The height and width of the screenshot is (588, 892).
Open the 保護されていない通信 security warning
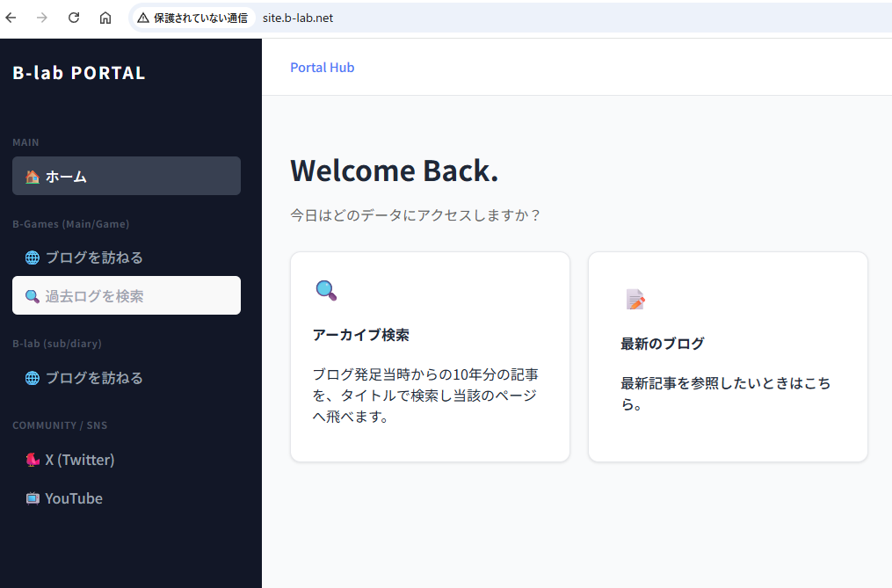[x=192, y=18]
